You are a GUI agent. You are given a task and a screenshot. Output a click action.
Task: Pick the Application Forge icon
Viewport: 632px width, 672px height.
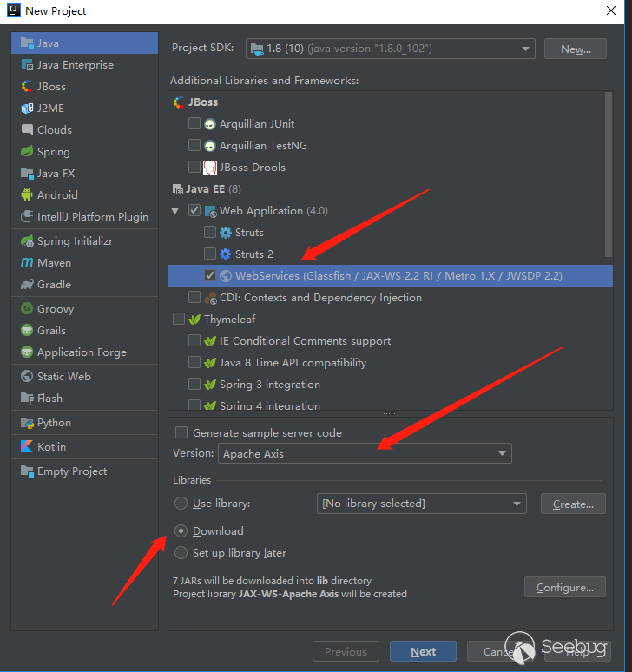[x=27, y=352]
